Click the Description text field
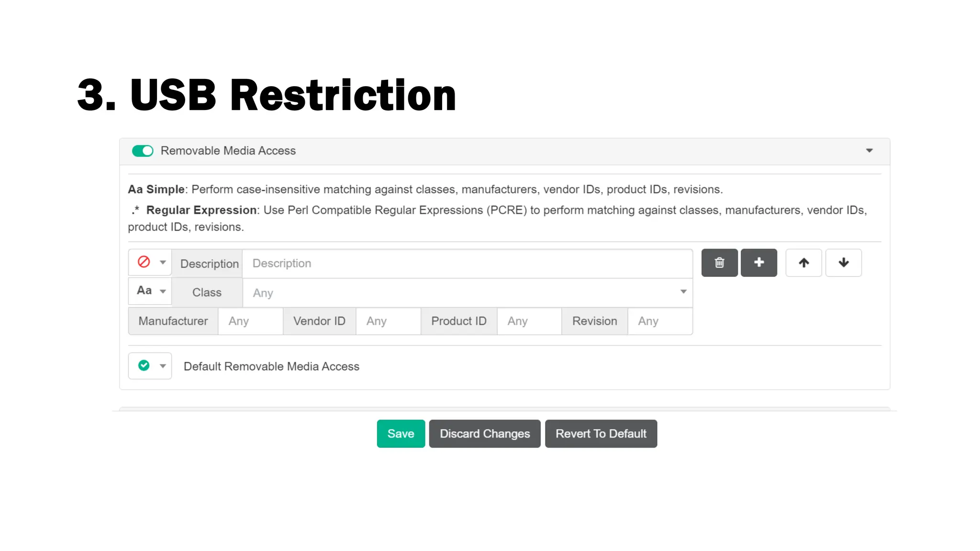The width and height of the screenshot is (980, 551). coord(467,264)
